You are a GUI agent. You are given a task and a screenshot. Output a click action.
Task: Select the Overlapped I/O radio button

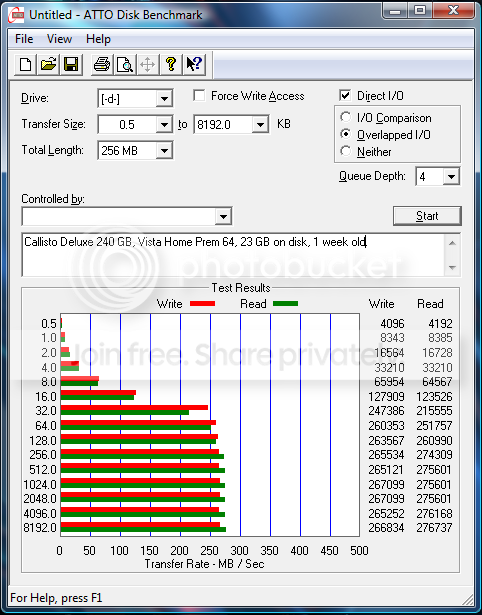tap(346, 134)
